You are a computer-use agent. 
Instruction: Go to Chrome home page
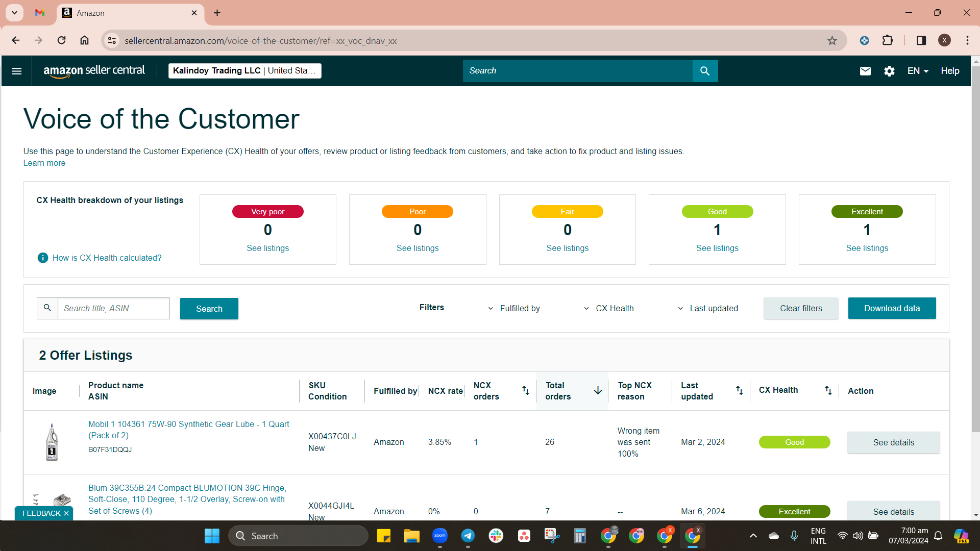(84, 40)
